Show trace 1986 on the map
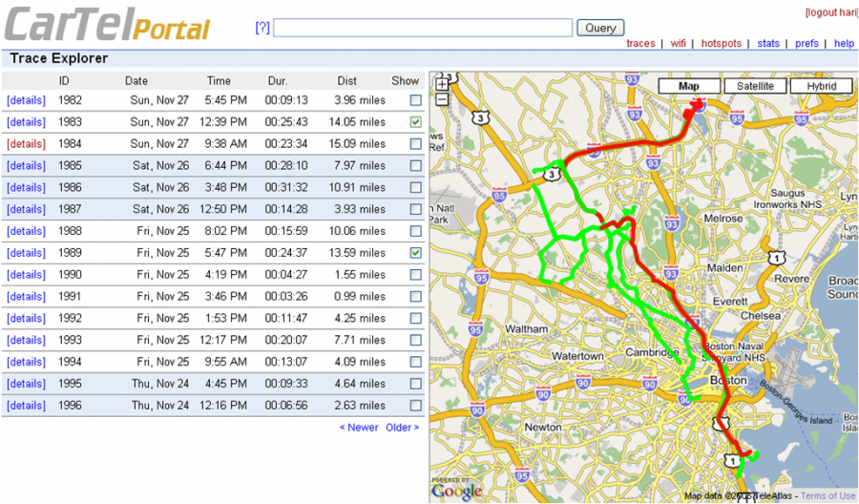The width and height of the screenshot is (859, 504). click(x=416, y=187)
